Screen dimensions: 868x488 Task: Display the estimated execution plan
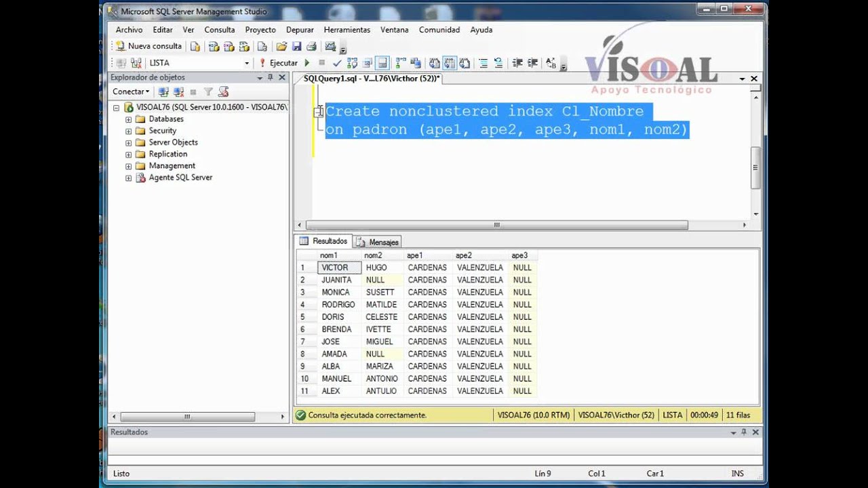tap(352, 63)
